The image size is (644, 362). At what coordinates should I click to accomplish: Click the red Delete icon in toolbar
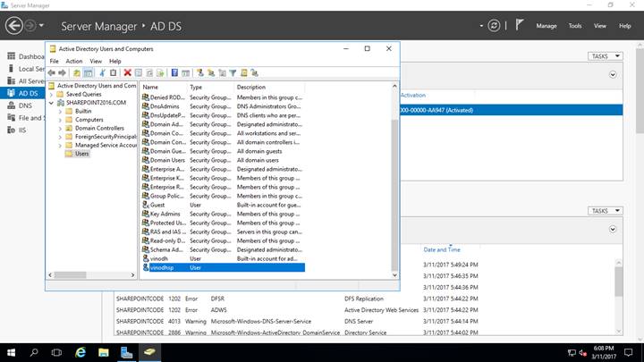point(128,72)
